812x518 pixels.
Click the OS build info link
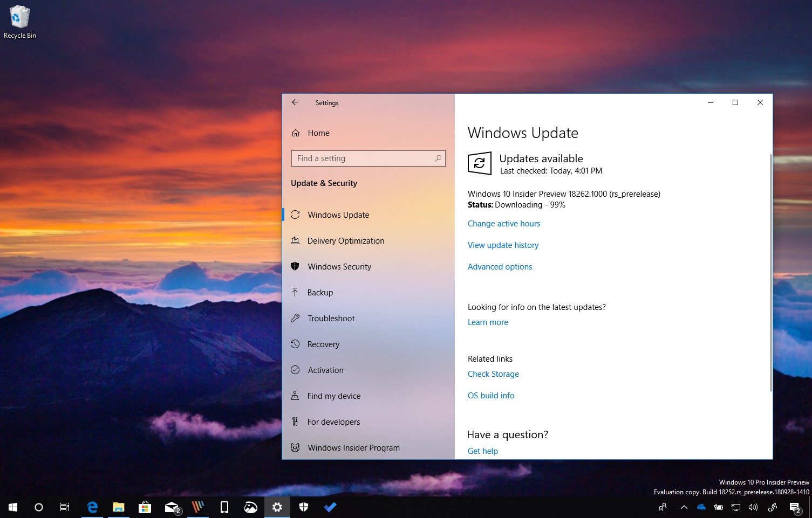[491, 396]
